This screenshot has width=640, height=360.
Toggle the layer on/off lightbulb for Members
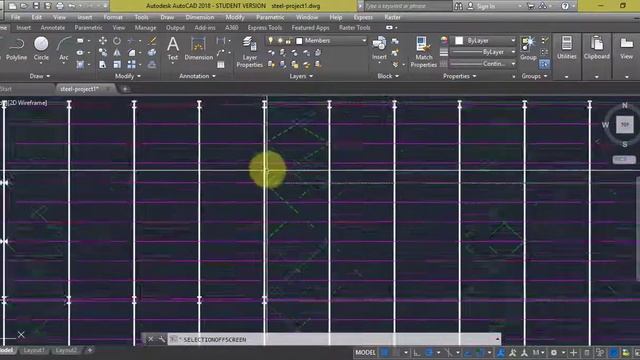(x=271, y=40)
